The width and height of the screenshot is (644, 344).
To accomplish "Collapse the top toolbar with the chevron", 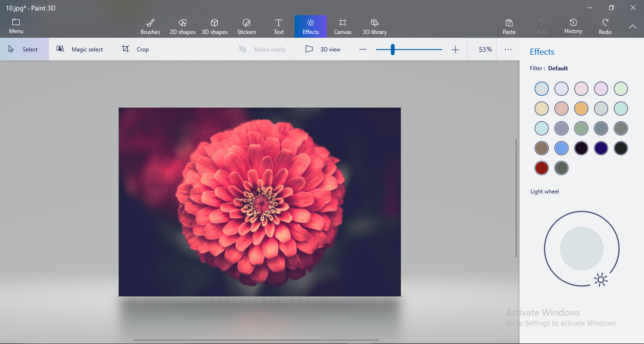I will [633, 26].
